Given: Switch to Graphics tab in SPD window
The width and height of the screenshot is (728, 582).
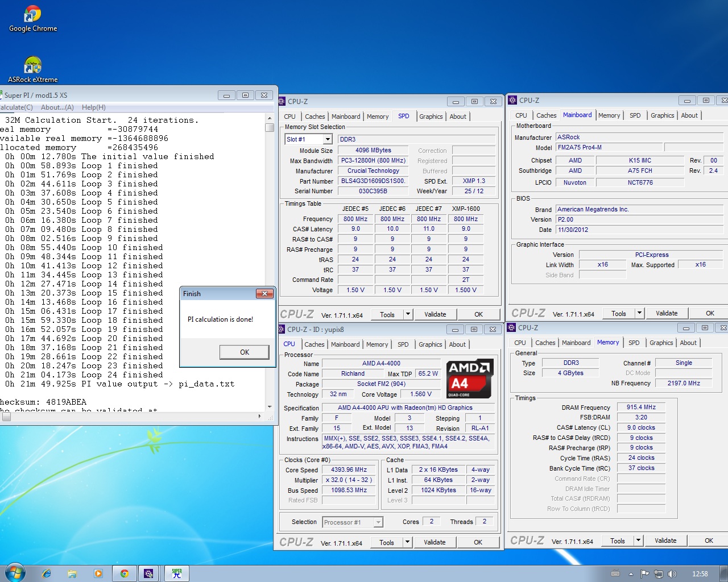Looking at the screenshot, I should point(431,117).
